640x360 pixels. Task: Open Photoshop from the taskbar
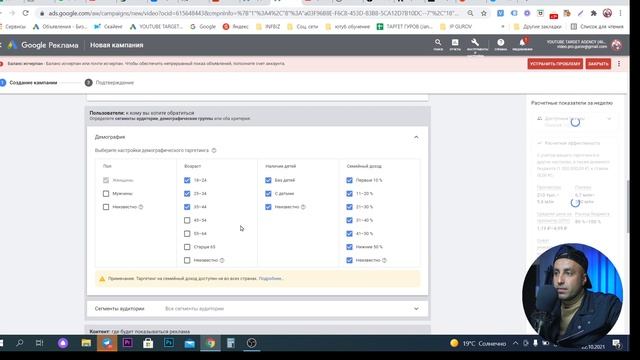(169, 343)
